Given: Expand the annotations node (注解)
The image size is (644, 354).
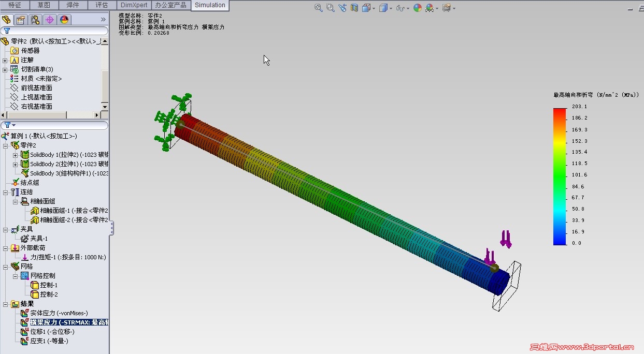Looking at the screenshot, I should pyautogui.click(x=5, y=61).
